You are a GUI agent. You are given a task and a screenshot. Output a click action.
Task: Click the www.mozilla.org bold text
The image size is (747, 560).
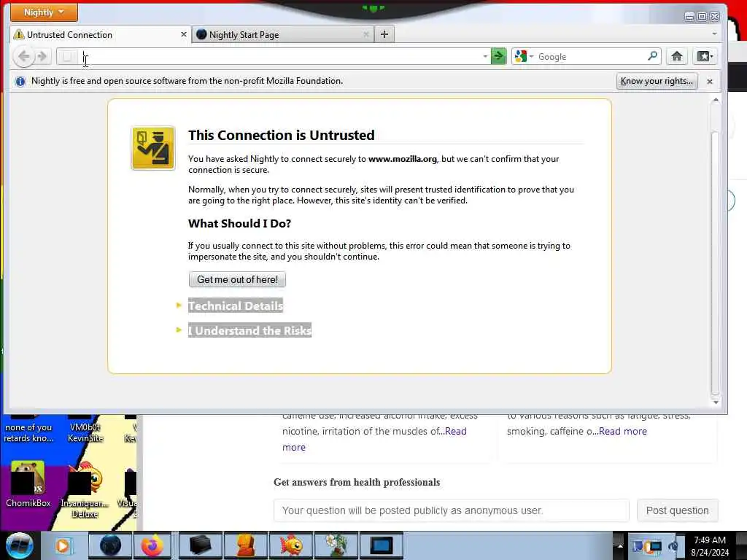point(402,159)
